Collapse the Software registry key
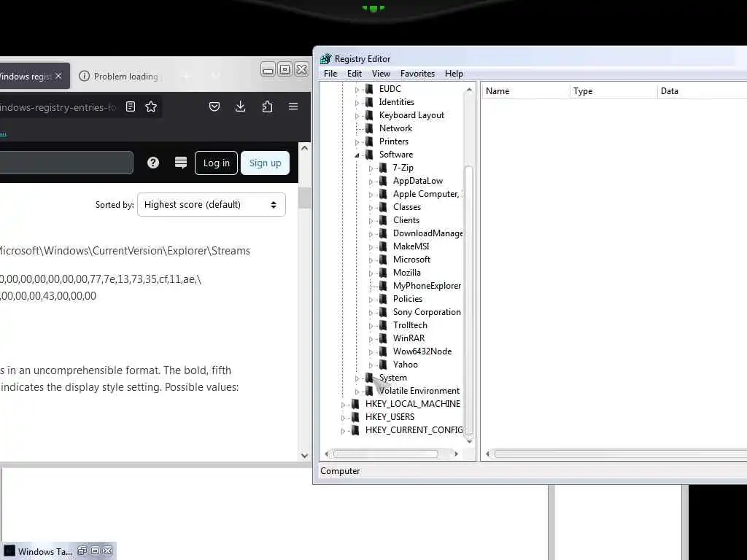 pyautogui.click(x=357, y=155)
